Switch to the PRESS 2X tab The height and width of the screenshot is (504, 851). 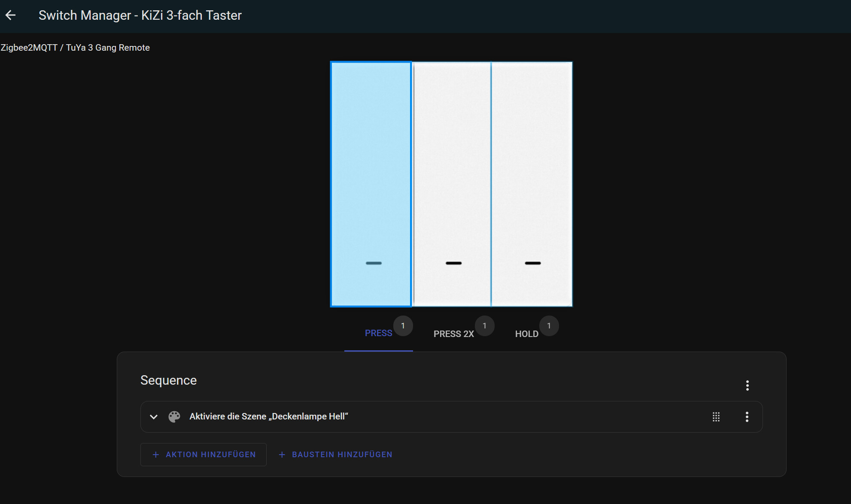click(454, 334)
